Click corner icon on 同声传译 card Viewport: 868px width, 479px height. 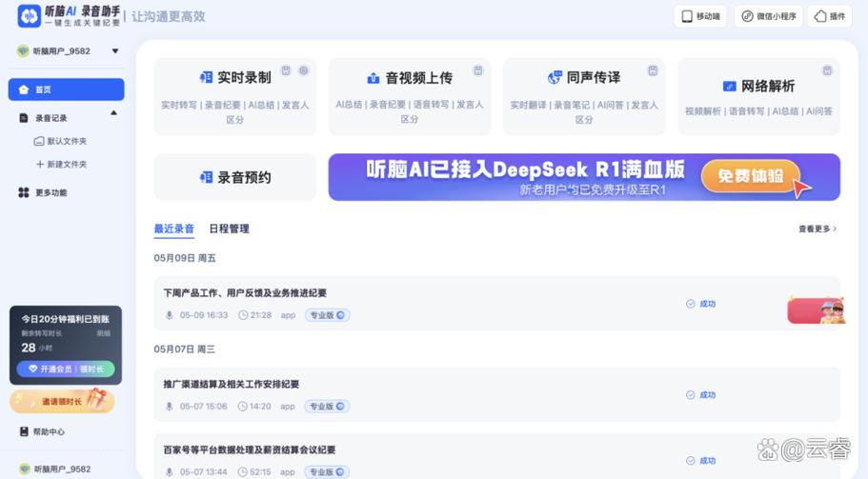tap(653, 70)
